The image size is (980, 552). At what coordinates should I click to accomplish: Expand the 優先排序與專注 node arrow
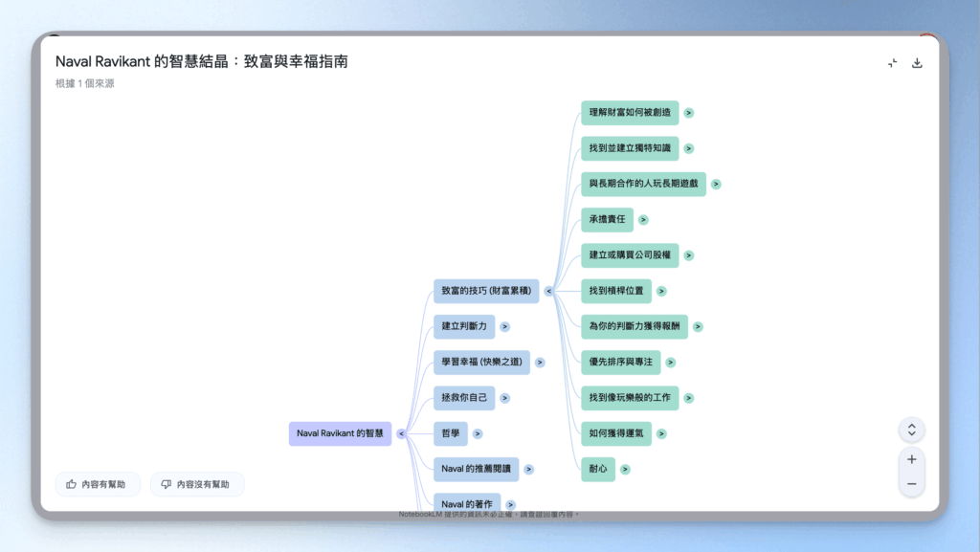coord(671,363)
